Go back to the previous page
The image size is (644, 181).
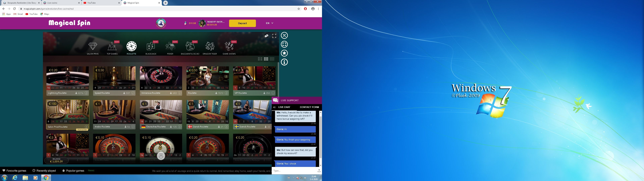[x=4, y=9]
